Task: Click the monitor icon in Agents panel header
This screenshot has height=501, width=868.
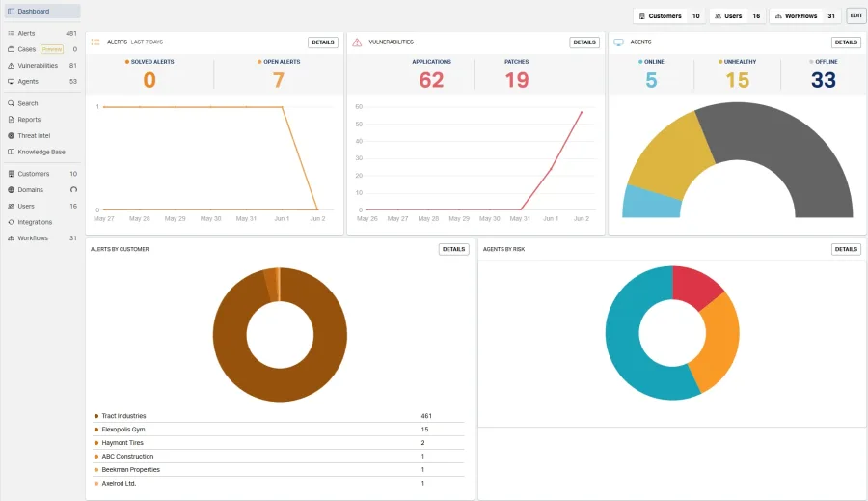Action: tap(618, 42)
